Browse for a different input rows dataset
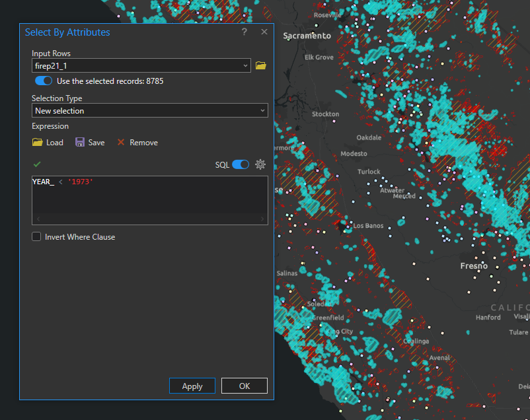Image resolution: width=530 pixels, height=420 pixels. (x=260, y=65)
